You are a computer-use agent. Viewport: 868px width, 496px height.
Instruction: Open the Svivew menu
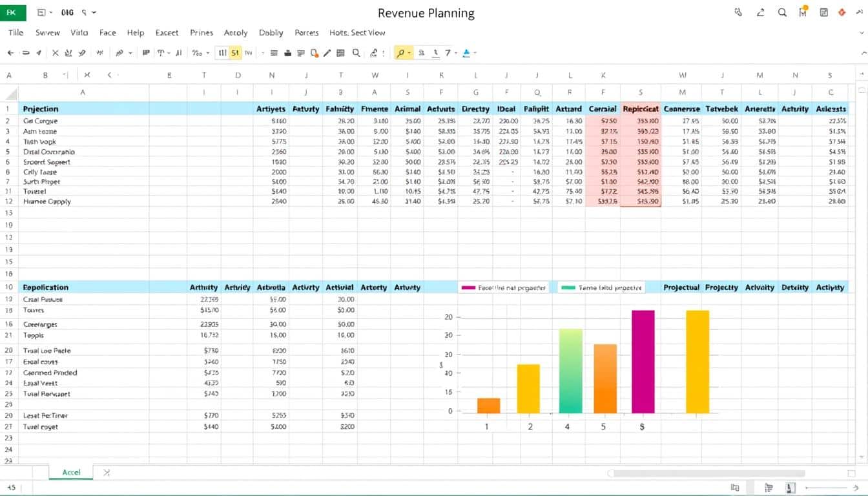coord(48,32)
